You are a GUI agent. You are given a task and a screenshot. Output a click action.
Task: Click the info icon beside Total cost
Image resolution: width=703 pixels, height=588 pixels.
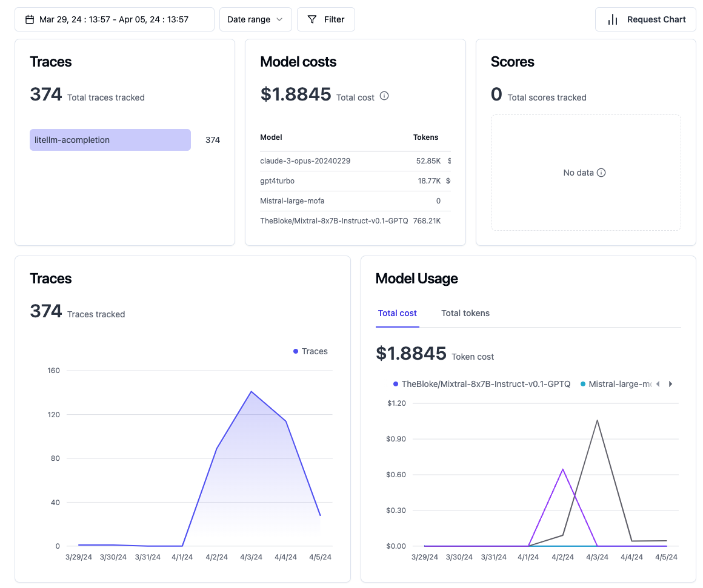tap(384, 96)
